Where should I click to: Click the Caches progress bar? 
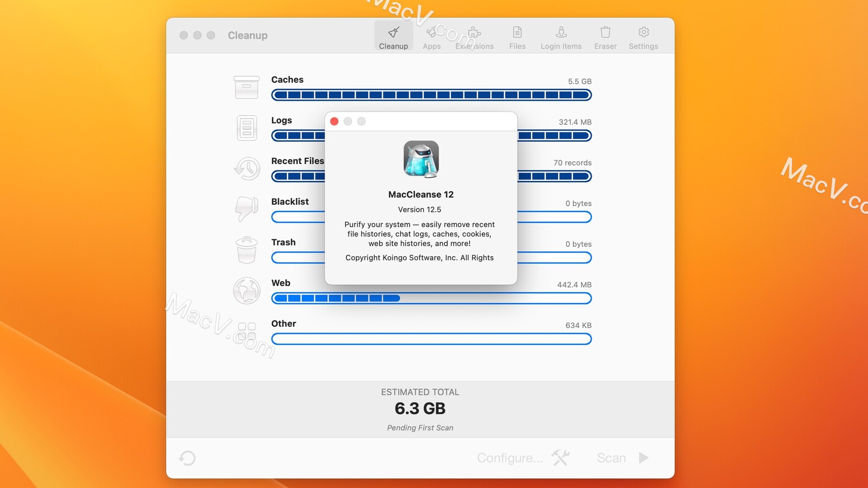click(x=431, y=95)
